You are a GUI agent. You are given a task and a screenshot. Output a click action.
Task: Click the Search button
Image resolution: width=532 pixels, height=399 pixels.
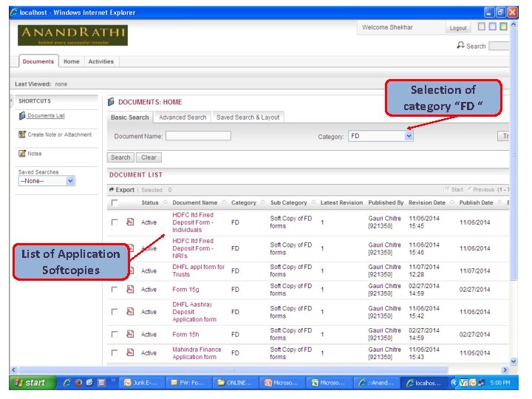tap(120, 157)
